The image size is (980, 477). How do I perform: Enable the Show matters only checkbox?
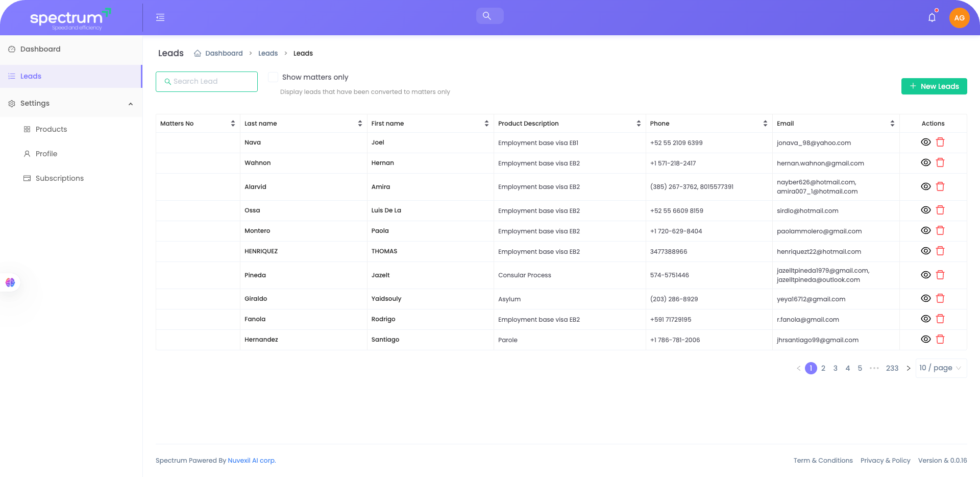273,77
